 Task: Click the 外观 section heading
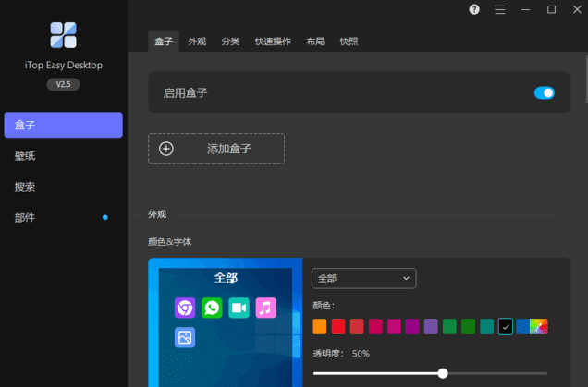(x=157, y=214)
